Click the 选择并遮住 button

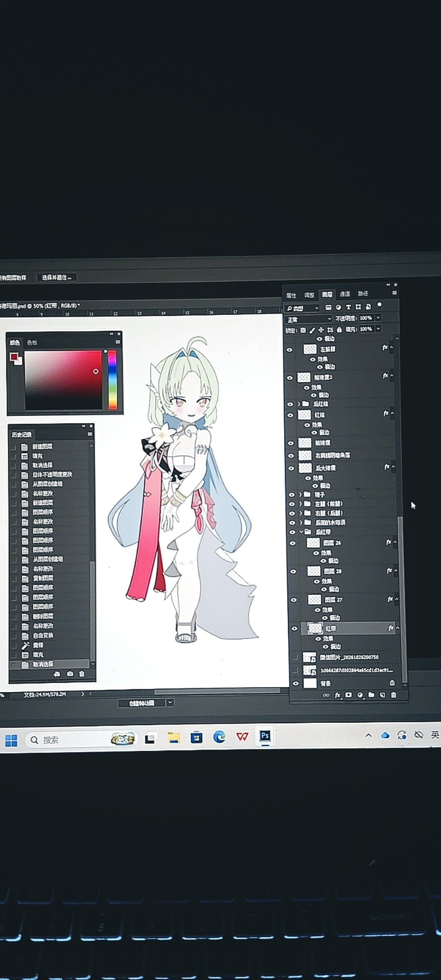click(57, 278)
